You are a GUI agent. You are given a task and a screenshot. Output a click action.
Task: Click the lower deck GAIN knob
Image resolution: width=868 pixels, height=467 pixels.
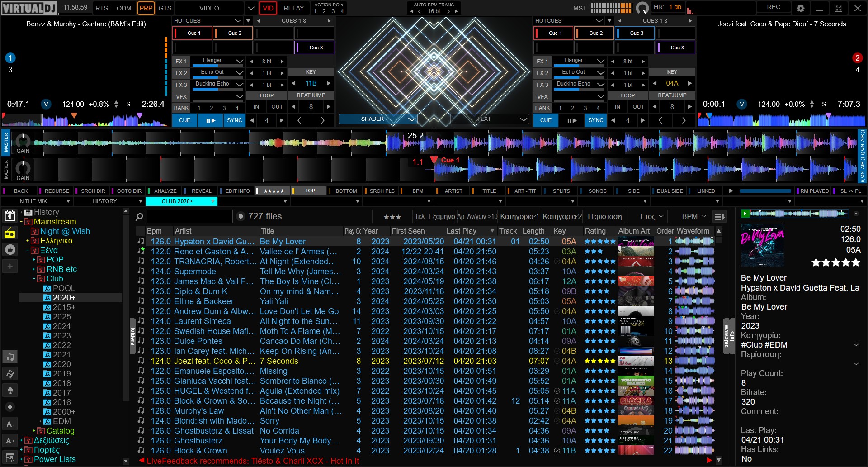pyautogui.click(x=23, y=168)
